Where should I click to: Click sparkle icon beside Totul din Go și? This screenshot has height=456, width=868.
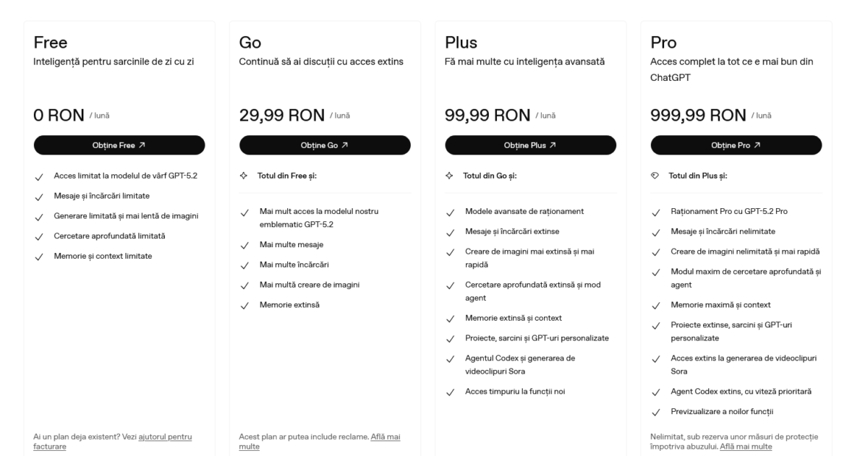449,176
